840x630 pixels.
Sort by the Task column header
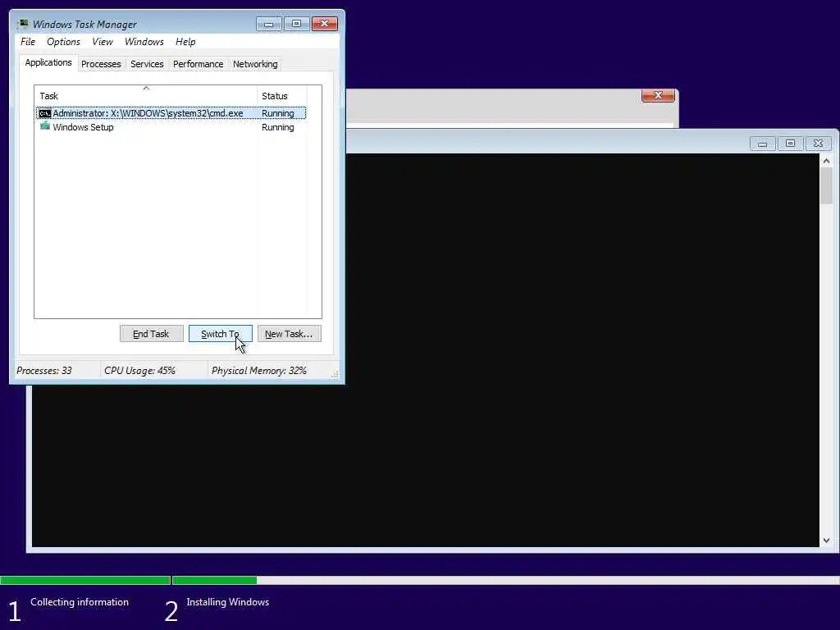(x=146, y=96)
